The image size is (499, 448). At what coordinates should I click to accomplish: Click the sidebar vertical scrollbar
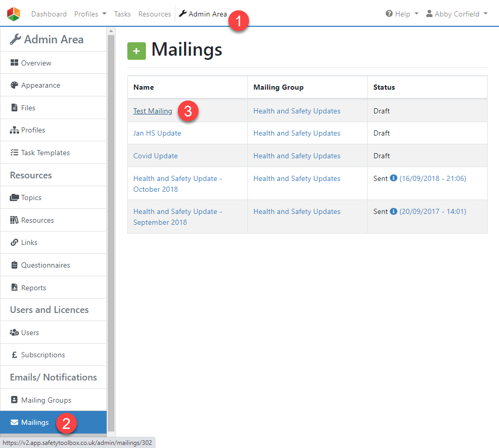point(111,232)
